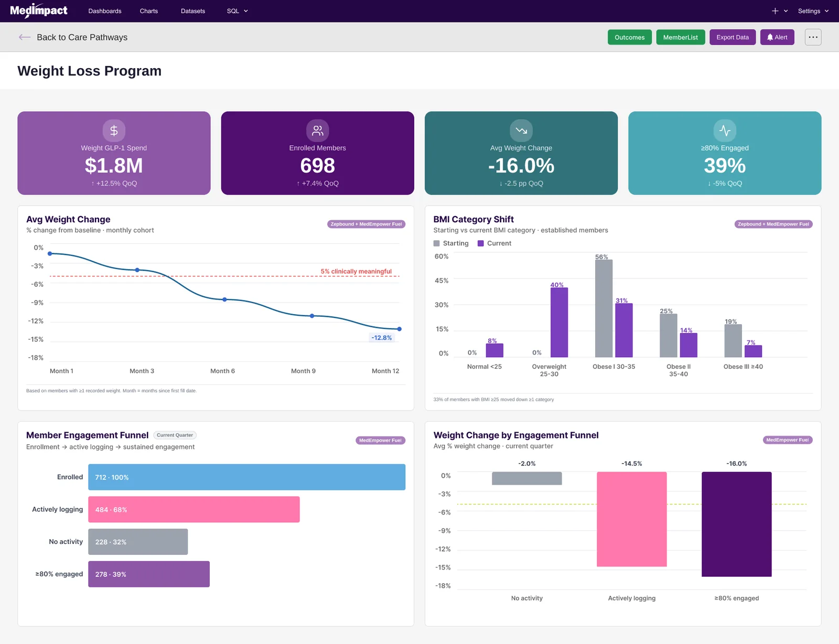Click the Weight Loss Program heading
Screen dimensions: 839x644
coord(90,71)
